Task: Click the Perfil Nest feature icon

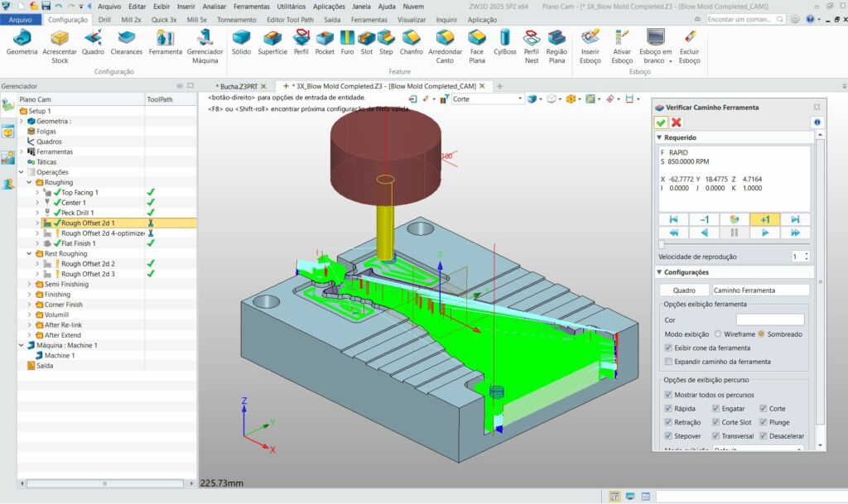Action: click(x=532, y=47)
